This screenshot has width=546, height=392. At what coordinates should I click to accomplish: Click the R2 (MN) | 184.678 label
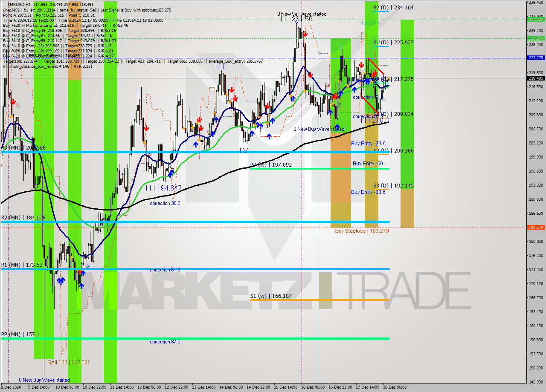23,218
